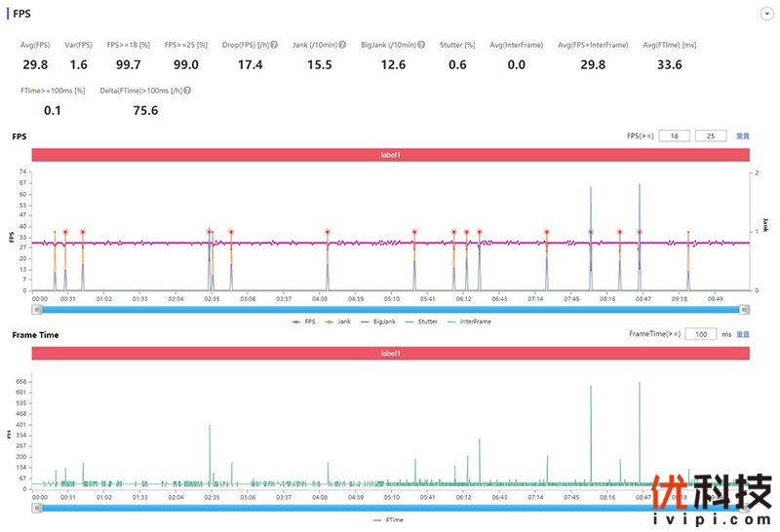Screen dimensions: 780x532
Task: Collapse the FPS section with circular arrow
Action: pyautogui.click(x=766, y=15)
